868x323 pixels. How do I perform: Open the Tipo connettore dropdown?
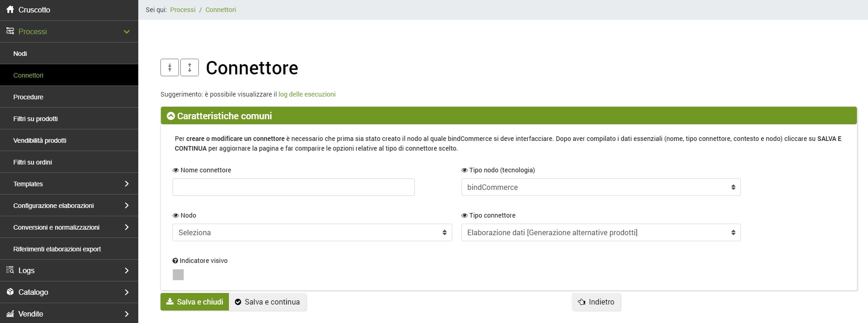tap(601, 232)
